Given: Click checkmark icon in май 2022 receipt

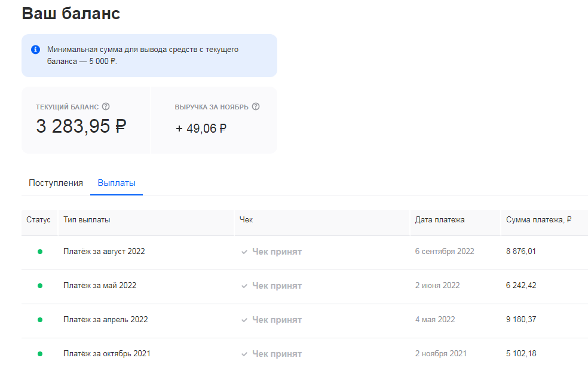Looking at the screenshot, I should (244, 286).
